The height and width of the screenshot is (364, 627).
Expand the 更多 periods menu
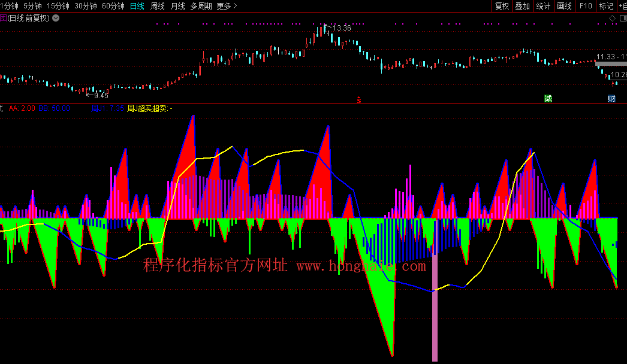[x=227, y=6]
